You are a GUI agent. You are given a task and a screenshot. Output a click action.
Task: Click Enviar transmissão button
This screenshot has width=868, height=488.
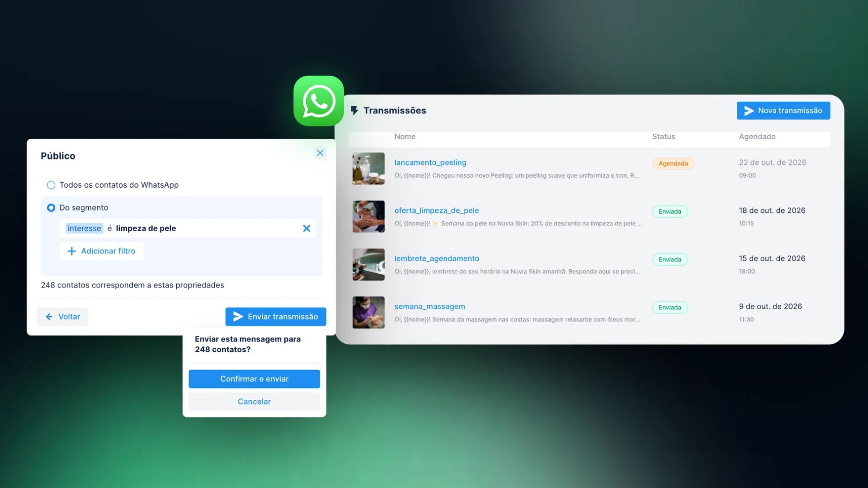[x=275, y=316]
